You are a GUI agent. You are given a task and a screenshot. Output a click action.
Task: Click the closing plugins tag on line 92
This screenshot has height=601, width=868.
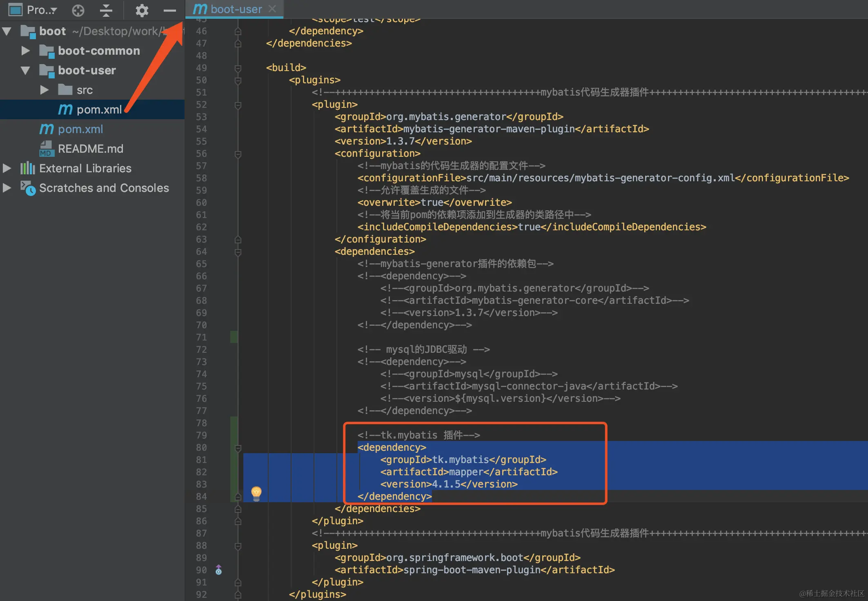click(318, 594)
